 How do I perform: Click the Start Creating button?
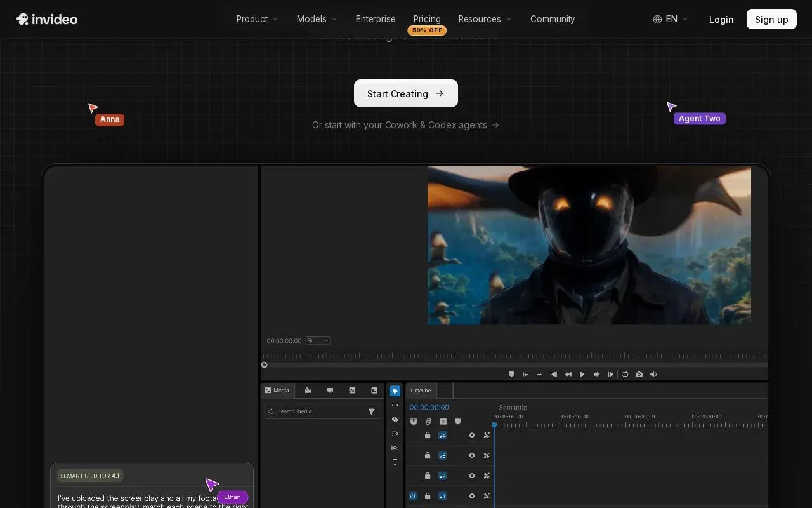(x=406, y=93)
